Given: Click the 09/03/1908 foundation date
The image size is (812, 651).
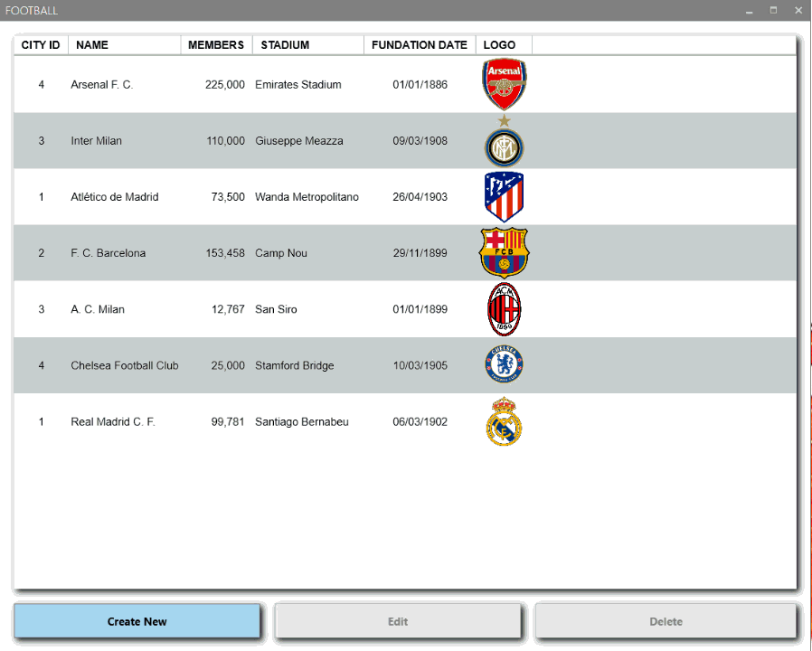Looking at the screenshot, I should coord(420,141).
